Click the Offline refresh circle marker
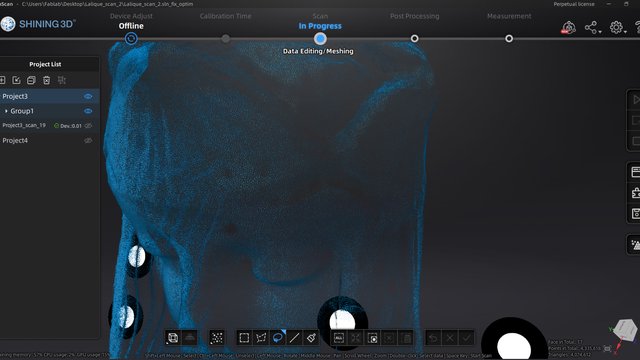The height and width of the screenshot is (360, 640). pos(131,39)
